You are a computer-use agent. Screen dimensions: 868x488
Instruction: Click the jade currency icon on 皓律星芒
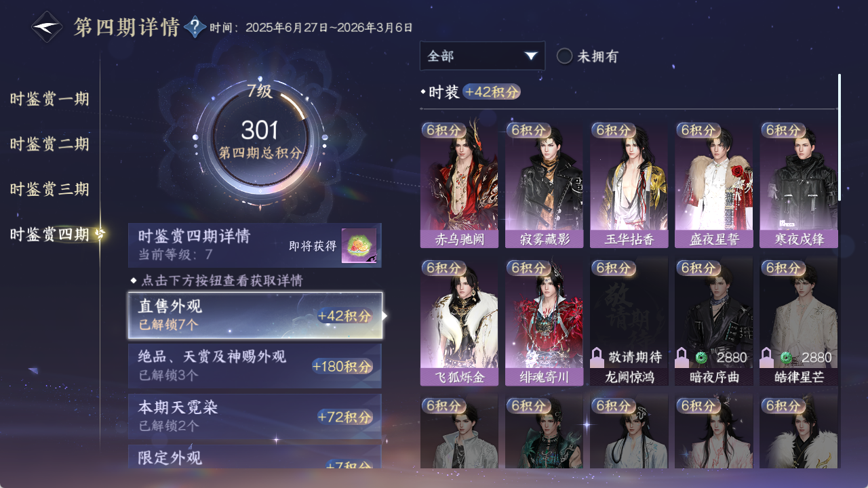786,357
